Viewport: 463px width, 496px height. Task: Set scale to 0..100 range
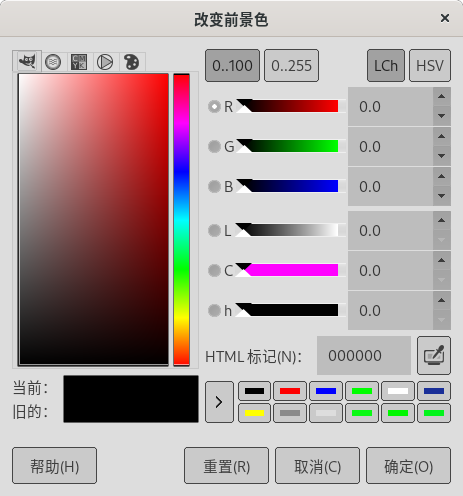232,66
